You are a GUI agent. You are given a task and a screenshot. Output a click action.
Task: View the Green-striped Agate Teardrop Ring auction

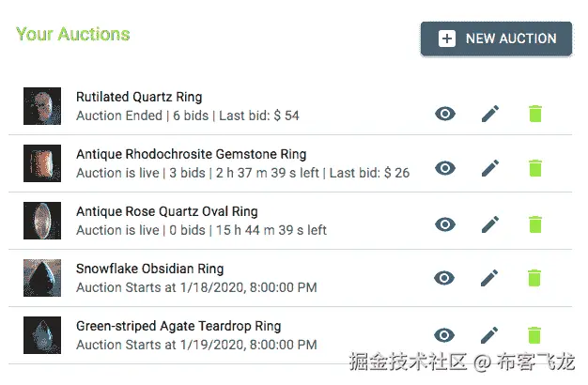(445, 335)
